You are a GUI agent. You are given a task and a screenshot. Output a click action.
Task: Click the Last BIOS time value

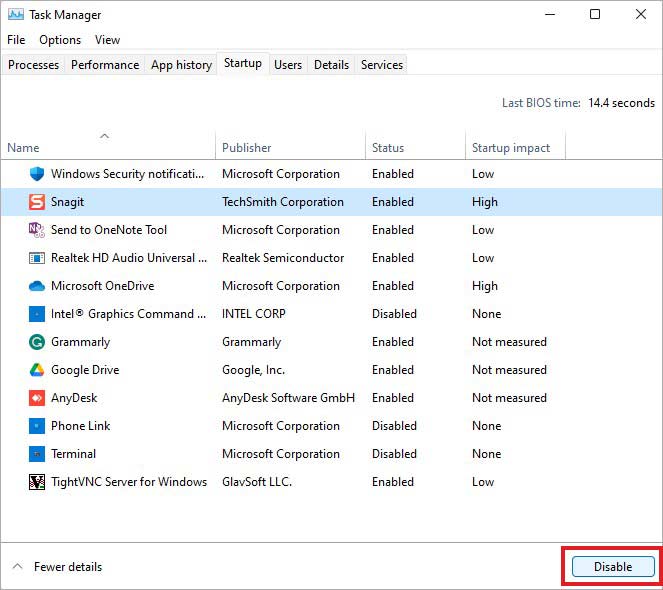click(621, 103)
